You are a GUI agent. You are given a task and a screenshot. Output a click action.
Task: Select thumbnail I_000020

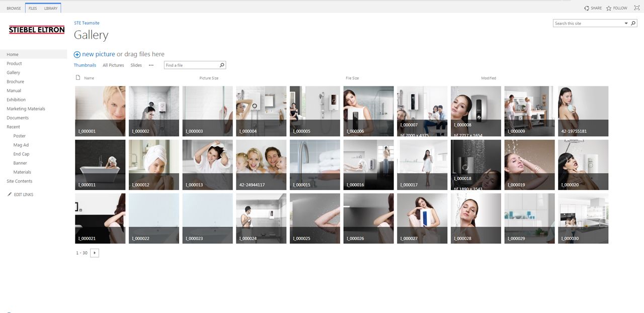(583, 165)
